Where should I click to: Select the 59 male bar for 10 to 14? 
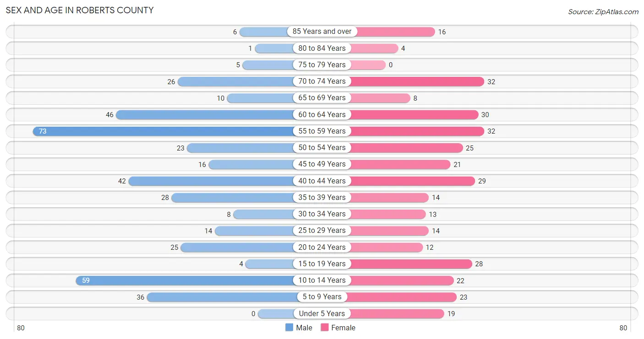pyautogui.click(x=185, y=280)
